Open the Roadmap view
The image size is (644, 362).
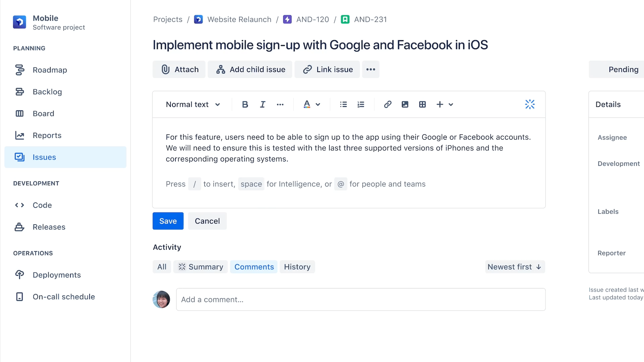[50, 70]
